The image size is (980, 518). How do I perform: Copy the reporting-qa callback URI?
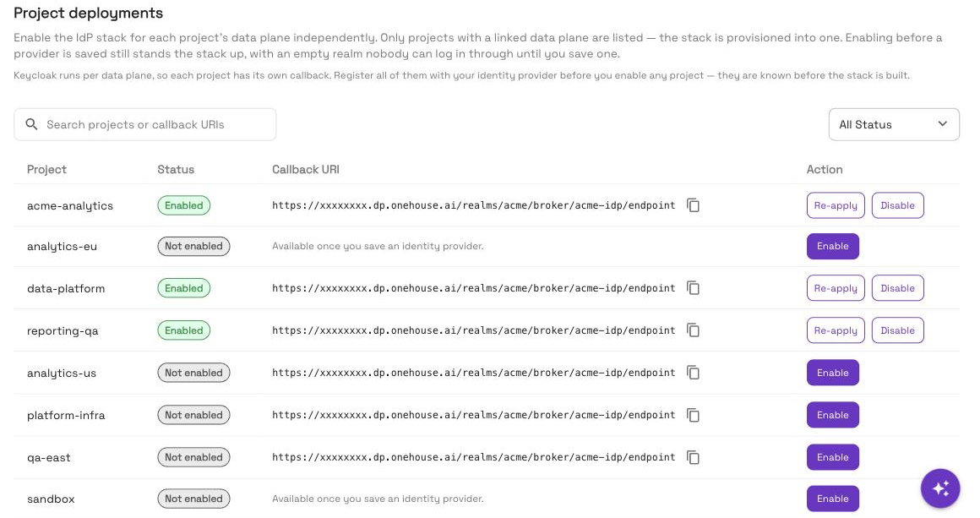click(x=693, y=330)
